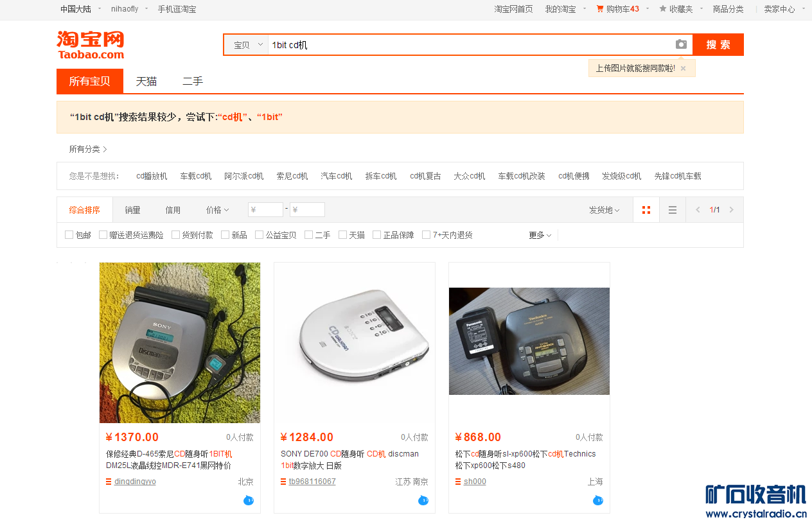Viewport: 812px width, 522px height.
Task: Open 手机逛淘宝 link
Action: click(177, 9)
